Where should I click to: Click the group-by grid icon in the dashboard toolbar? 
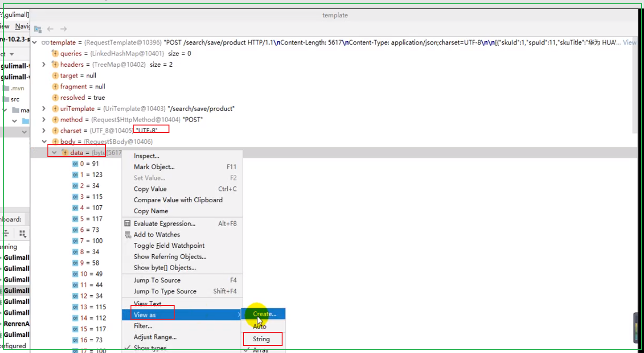tap(23, 233)
